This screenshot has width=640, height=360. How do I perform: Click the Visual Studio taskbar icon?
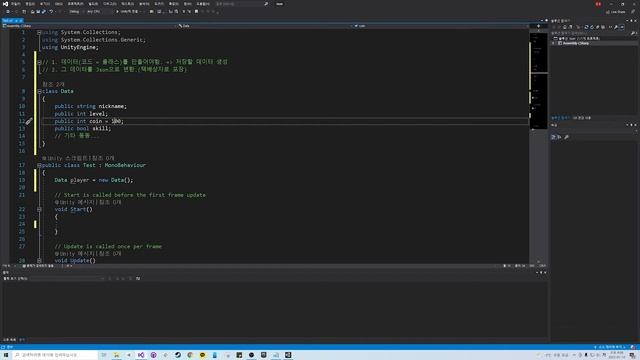tap(141, 355)
